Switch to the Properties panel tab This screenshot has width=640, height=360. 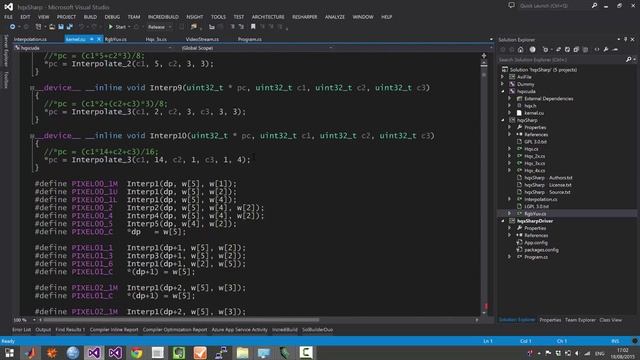(550, 320)
